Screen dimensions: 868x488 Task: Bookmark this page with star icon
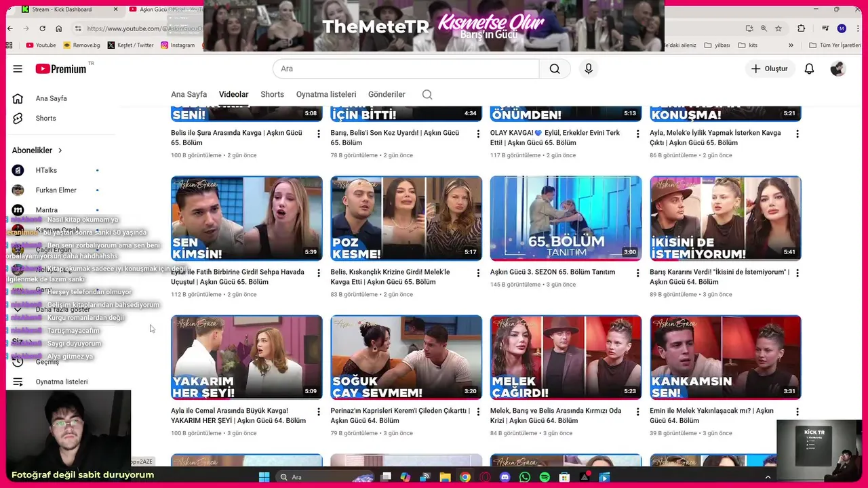[778, 28]
